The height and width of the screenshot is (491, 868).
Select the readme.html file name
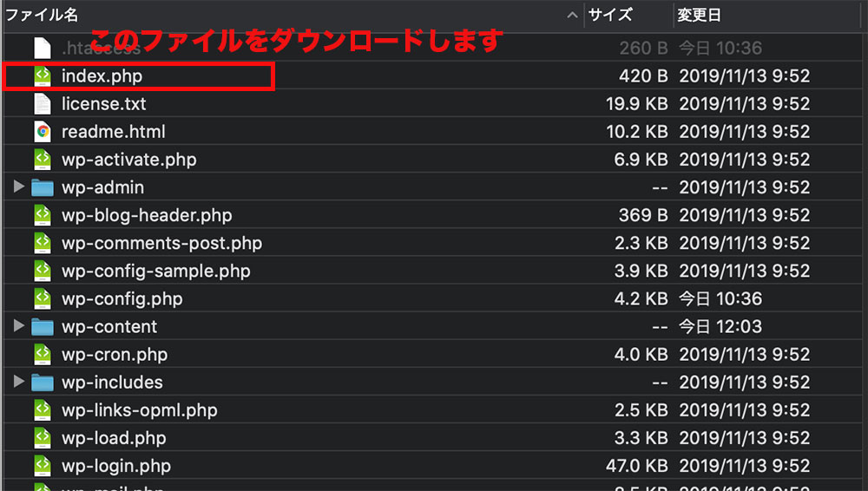(x=114, y=132)
